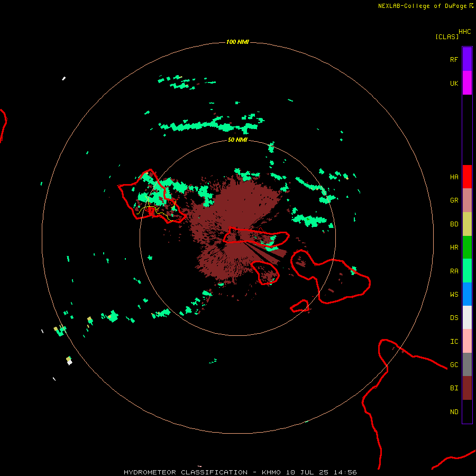This screenshot has width=476, height=476.
Task: Click the 50 NMI range ring label
Action: point(237,140)
